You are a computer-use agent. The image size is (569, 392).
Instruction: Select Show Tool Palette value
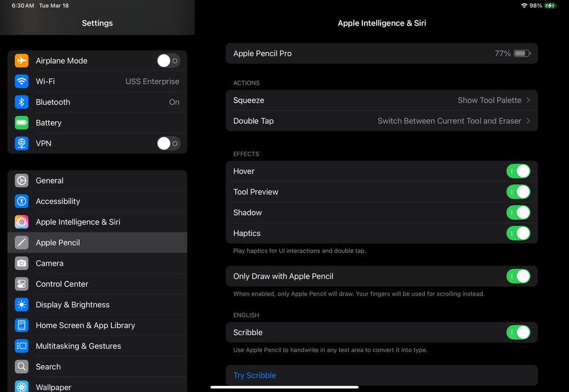point(489,100)
